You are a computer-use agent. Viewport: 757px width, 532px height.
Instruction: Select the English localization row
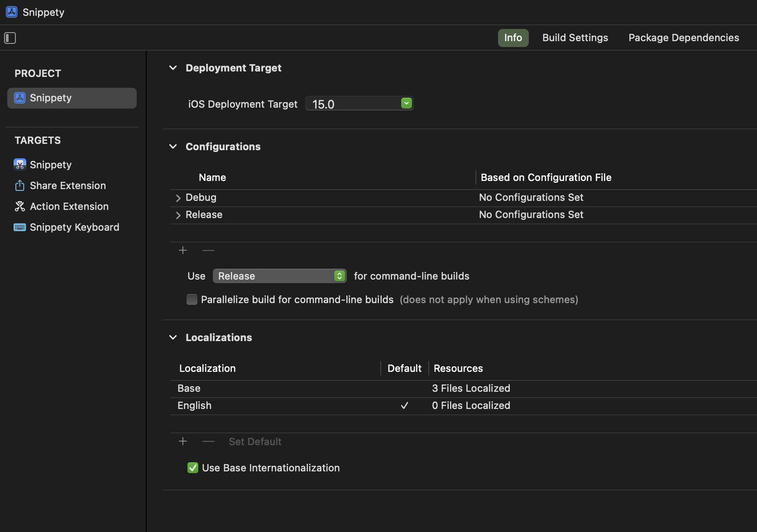pyautogui.click(x=195, y=406)
